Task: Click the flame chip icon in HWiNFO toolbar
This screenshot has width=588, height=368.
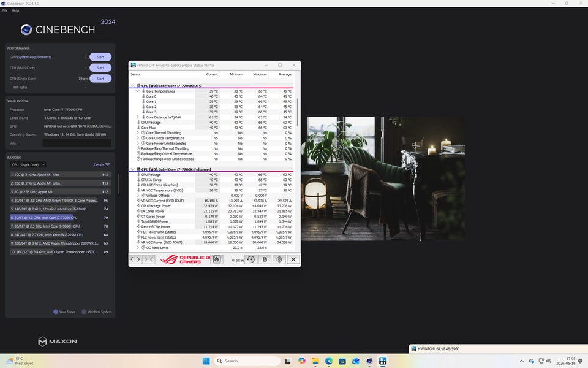Action: (217, 259)
